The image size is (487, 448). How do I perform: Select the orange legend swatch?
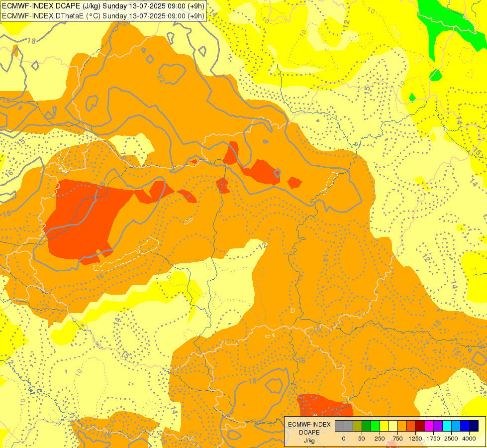click(x=402, y=426)
